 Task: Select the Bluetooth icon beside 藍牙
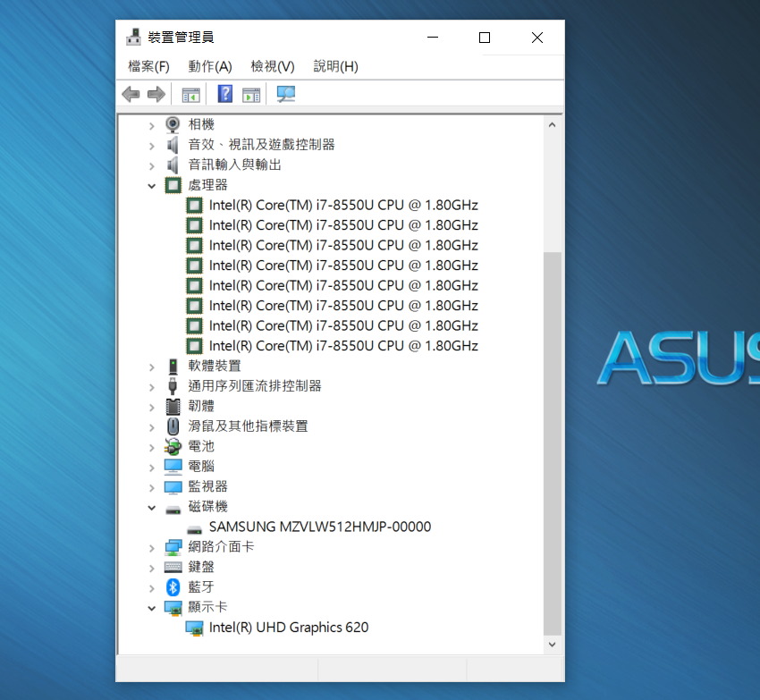173,587
